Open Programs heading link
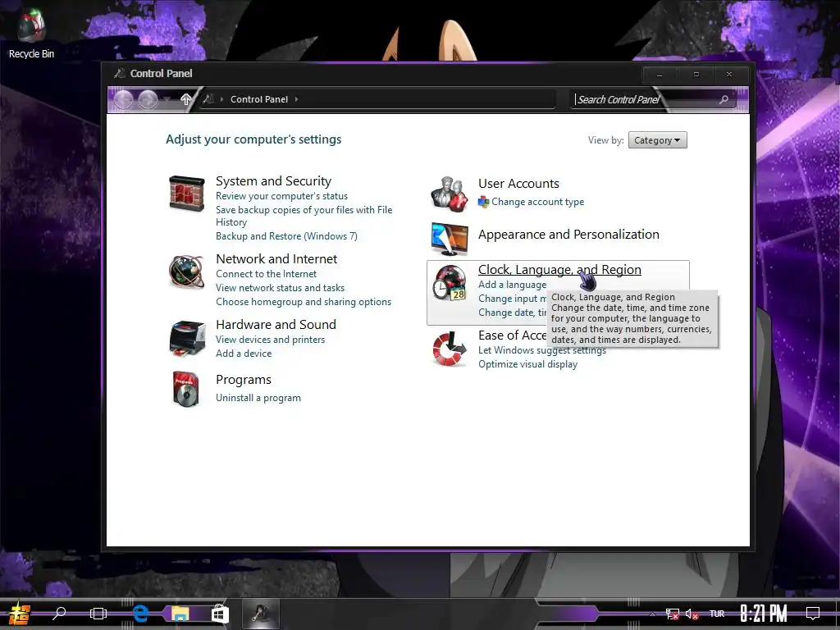840x630 pixels. (243, 380)
